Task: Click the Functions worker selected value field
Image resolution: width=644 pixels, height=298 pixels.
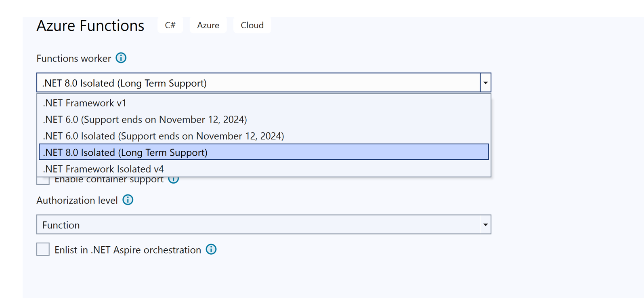Action: pos(258,83)
